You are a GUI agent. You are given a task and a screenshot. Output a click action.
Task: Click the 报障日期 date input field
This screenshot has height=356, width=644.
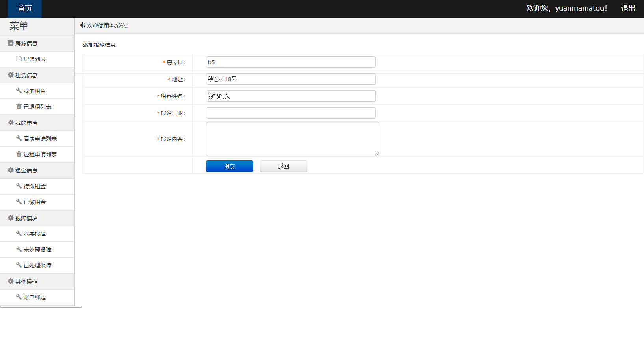click(290, 113)
